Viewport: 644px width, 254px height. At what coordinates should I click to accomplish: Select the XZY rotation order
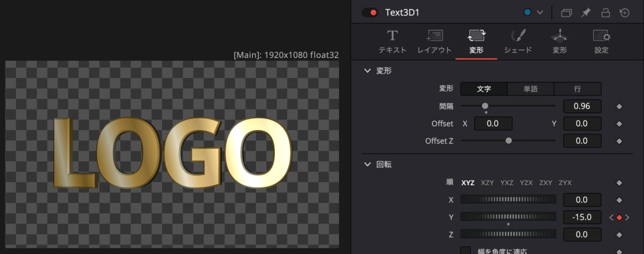(x=487, y=183)
